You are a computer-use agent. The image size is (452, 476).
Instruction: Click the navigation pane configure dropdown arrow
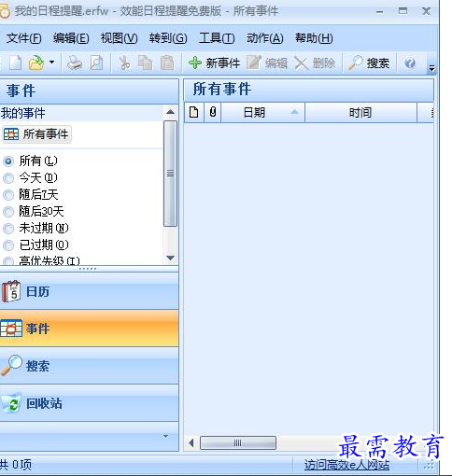pyautogui.click(x=165, y=436)
